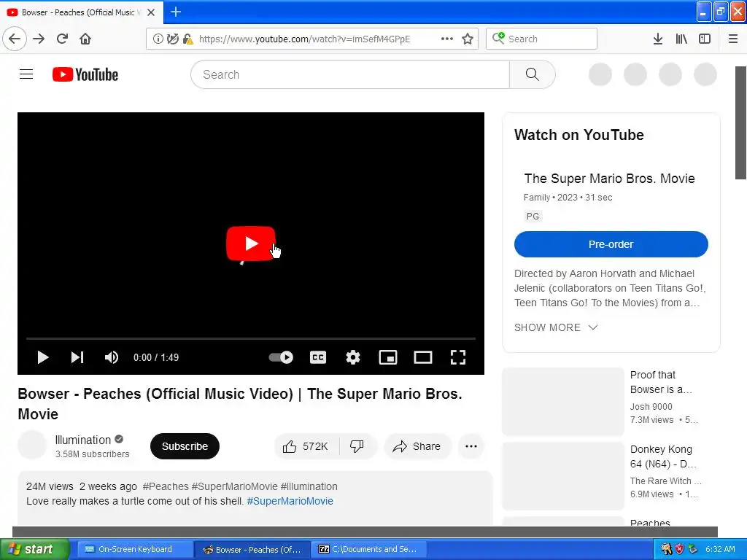This screenshot has width=747, height=560.
Task: Enable miniplayer mode
Action: coord(388,357)
